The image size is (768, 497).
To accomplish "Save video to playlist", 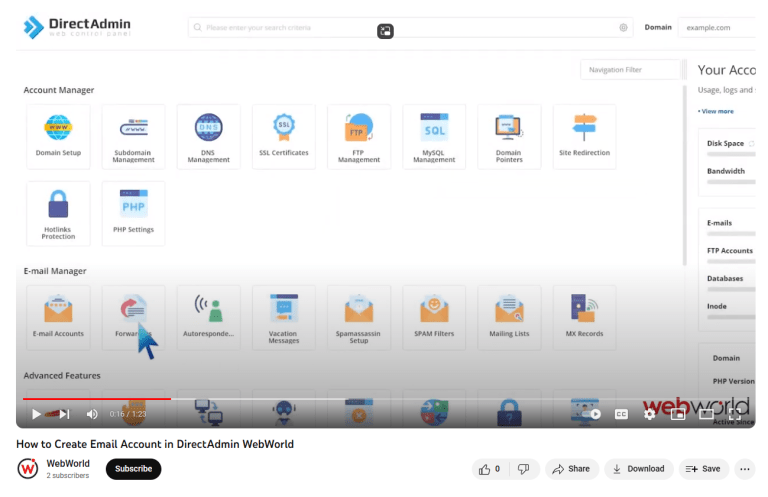I will [x=703, y=469].
